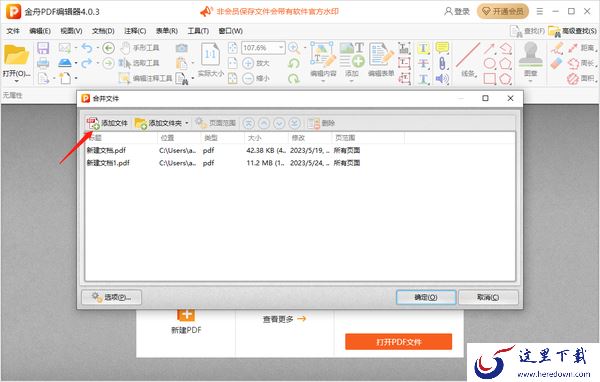The image size is (600, 382).
Task: Open 选项(P)... button in merge dialog
Action: (x=112, y=297)
